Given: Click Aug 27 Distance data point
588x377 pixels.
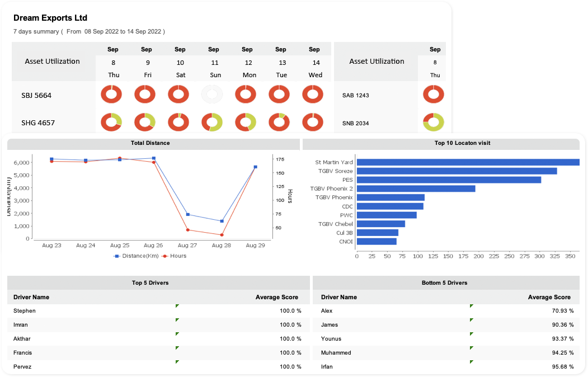Looking at the screenshot, I should 188,214.
